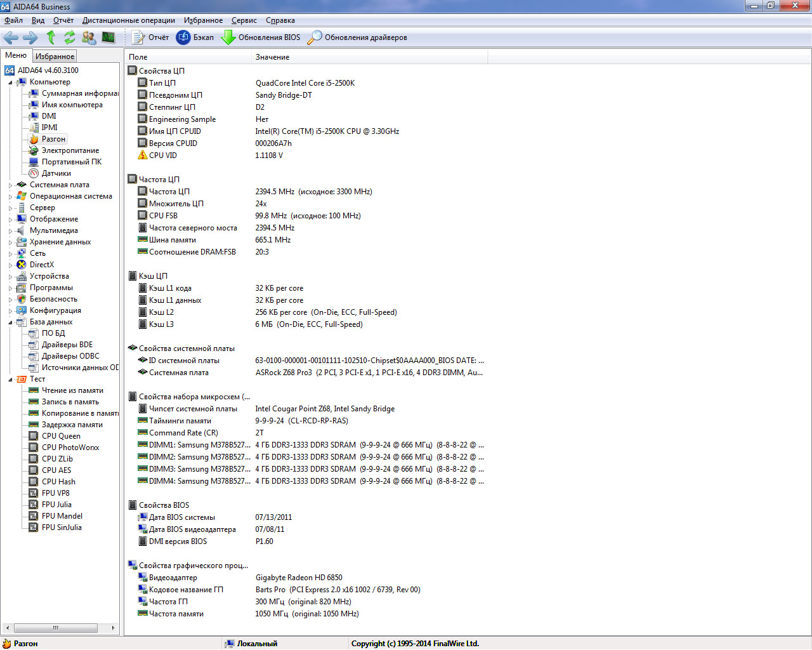Open Обновления драйверов from the toolbar
This screenshot has height=650, width=812.
click(x=357, y=37)
